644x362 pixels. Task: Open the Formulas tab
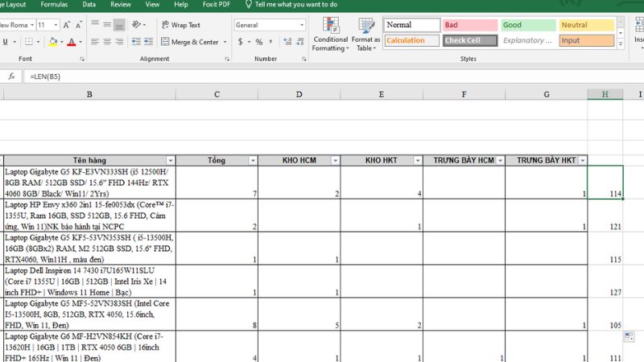[54, 5]
